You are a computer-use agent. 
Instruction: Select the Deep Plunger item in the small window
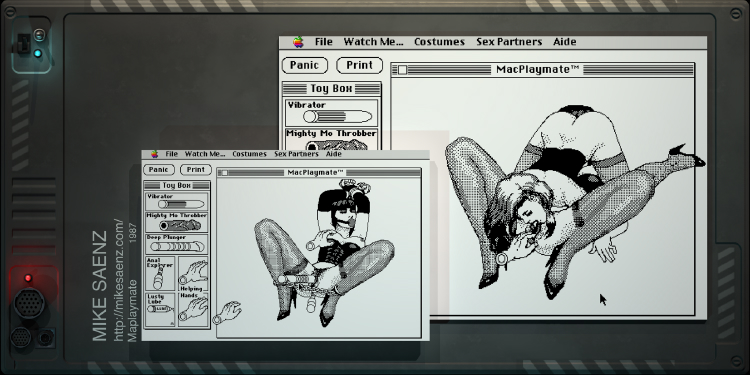tap(176, 244)
